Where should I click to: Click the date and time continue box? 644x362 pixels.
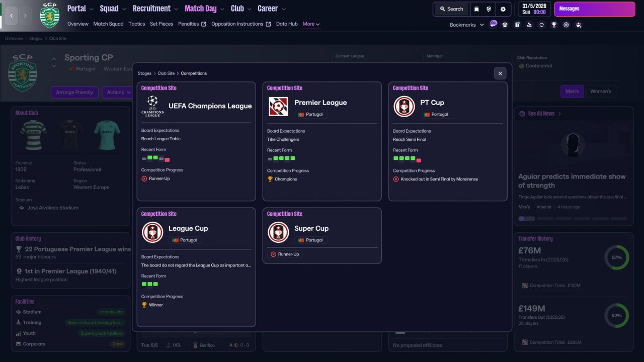click(x=533, y=9)
